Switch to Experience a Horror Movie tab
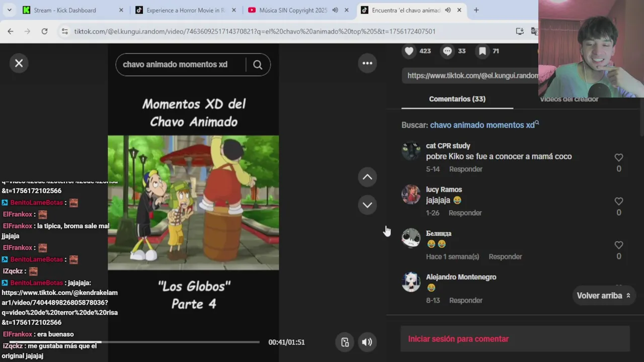 pos(185,10)
